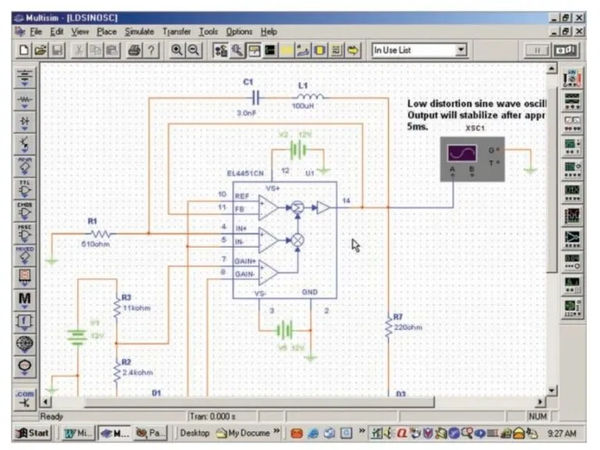Select resistor R2 2.4kohm

click(x=117, y=373)
